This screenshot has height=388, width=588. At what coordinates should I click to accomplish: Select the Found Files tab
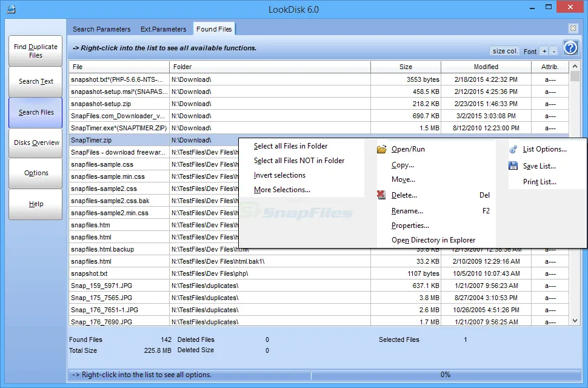(x=214, y=29)
